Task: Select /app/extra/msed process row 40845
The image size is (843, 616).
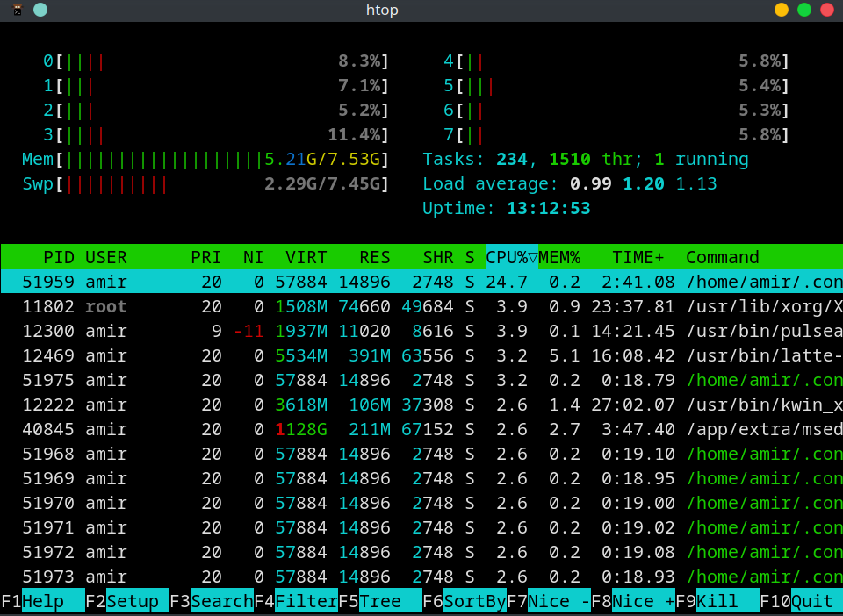Action: point(422,429)
